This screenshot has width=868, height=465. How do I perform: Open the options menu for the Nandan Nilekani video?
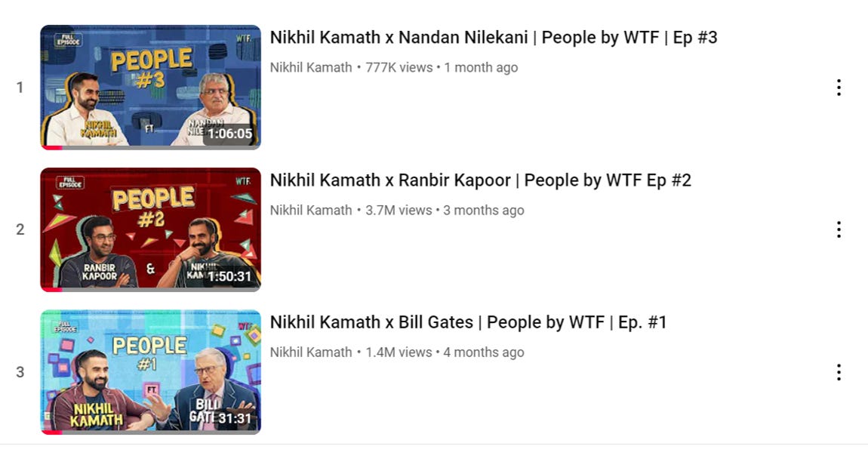point(839,88)
